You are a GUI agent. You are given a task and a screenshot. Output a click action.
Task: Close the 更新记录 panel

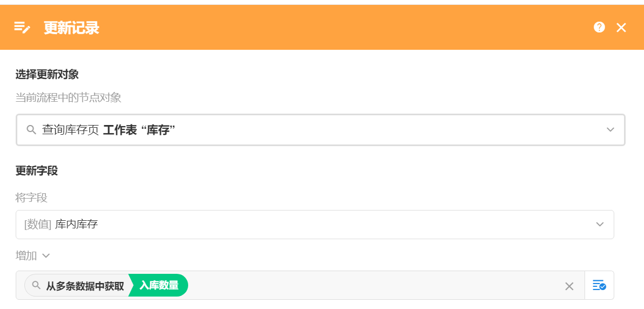pyautogui.click(x=621, y=28)
